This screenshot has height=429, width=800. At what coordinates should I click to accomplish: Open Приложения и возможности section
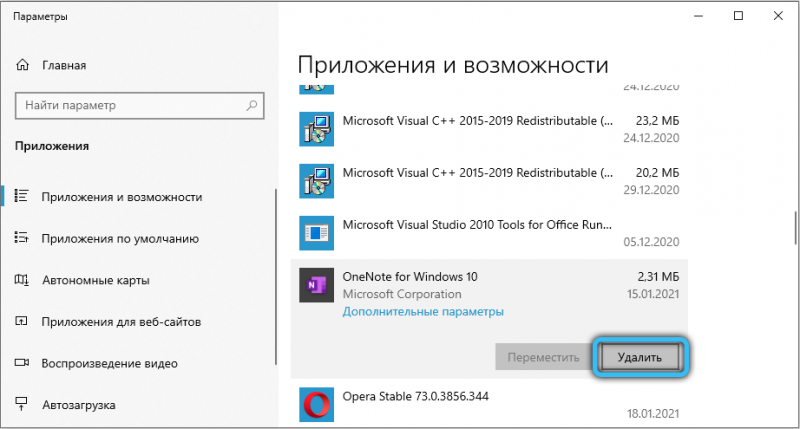pyautogui.click(x=122, y=197)
